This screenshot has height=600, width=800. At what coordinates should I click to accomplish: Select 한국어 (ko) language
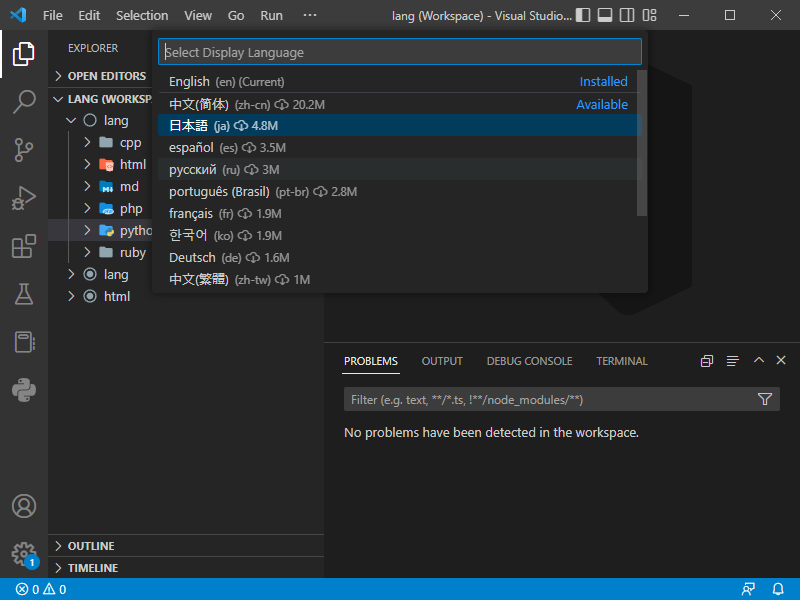click(x=399, y=235)
